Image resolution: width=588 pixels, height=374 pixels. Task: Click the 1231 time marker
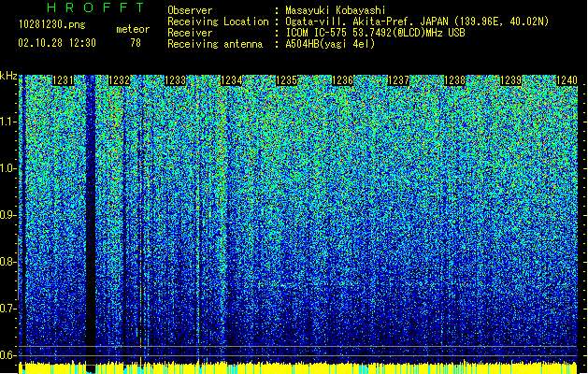point(63,80)
